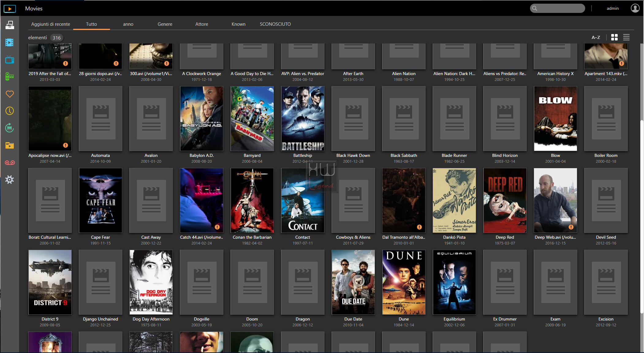
Task: Switch to grid view layout
Action: tap(614, 37)
